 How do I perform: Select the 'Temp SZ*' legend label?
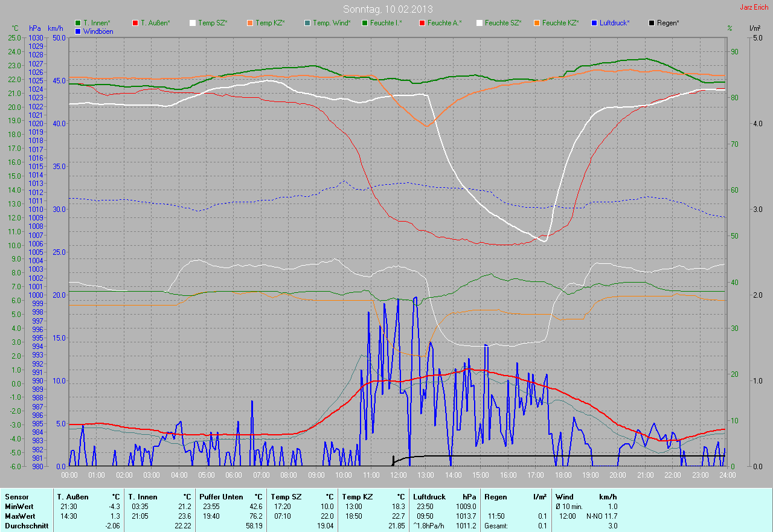tap(213, 23)
